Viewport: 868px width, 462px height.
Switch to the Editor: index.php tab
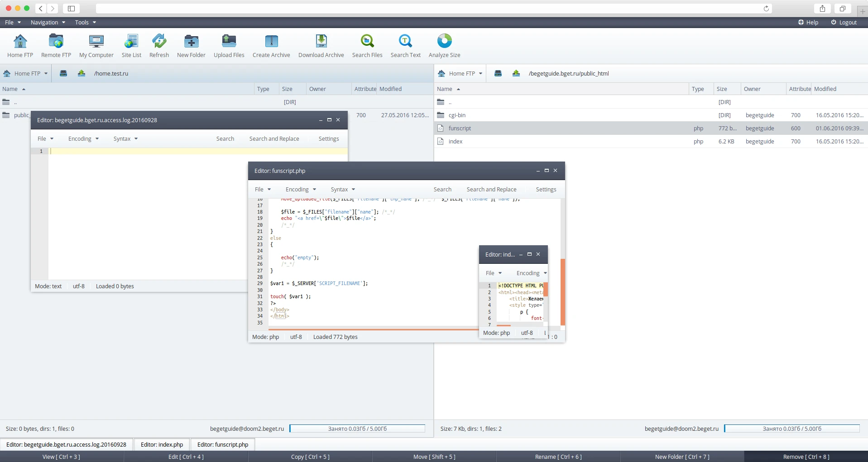[x=162, y=444]
